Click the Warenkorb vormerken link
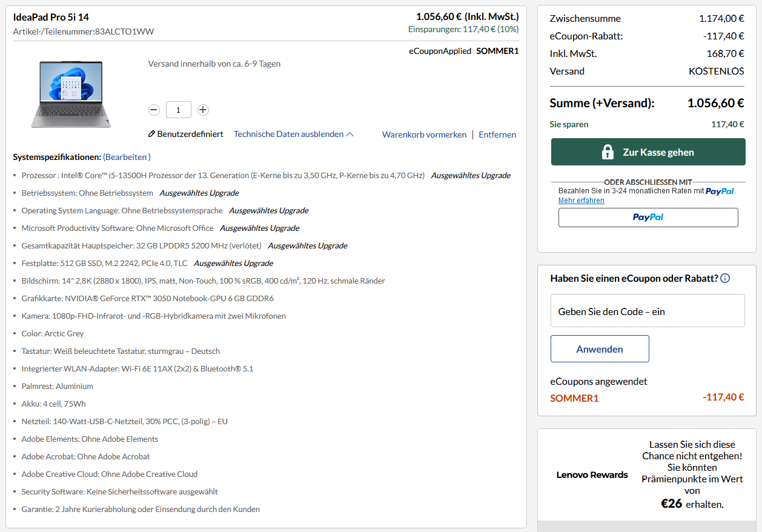This screenshot has height=532, width=762. click(x=424, y=135)
